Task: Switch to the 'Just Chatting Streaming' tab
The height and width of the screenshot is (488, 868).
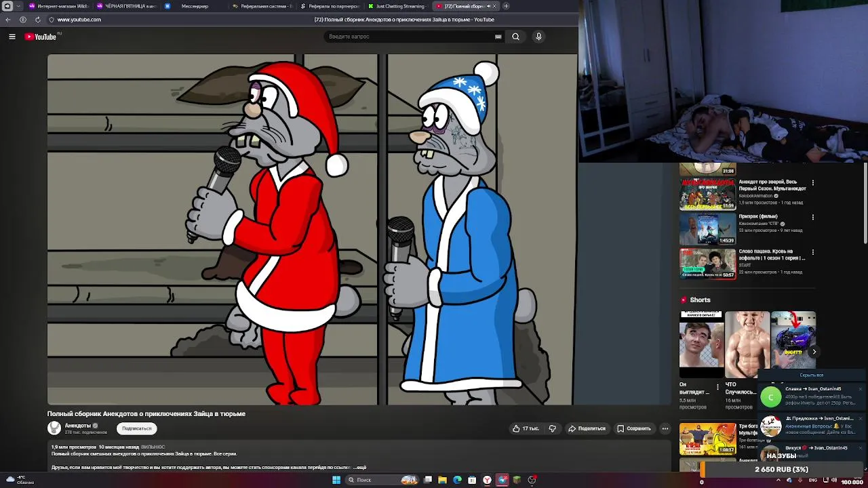Action: pos(397,6)
